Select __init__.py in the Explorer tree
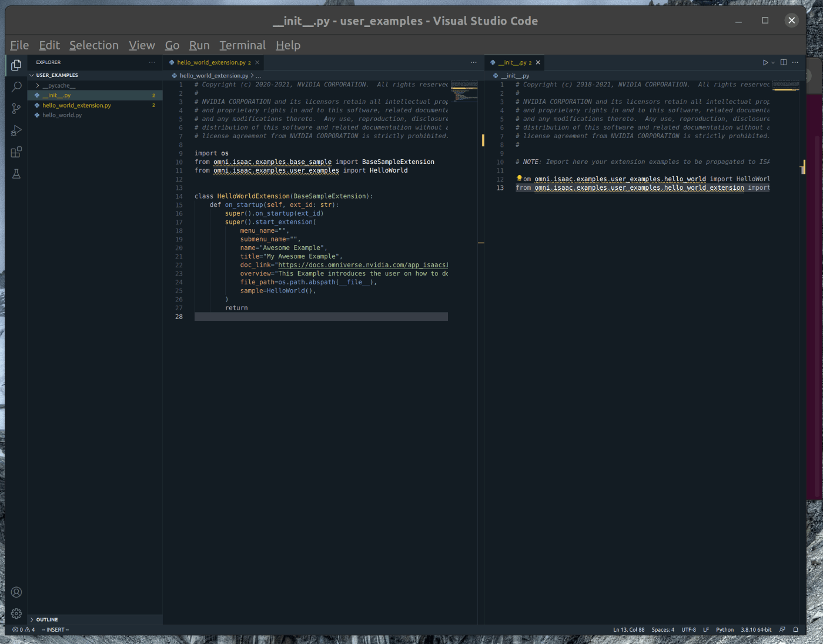This screenshot has width=823, height=644. click(95, 95)
